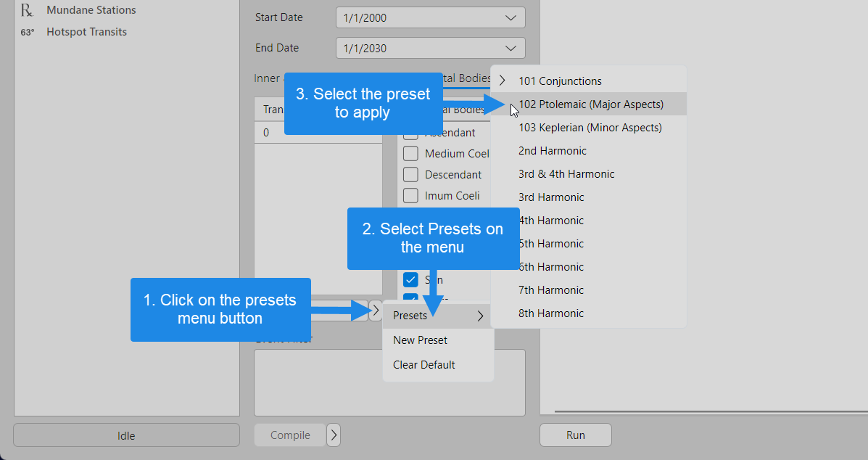Click the Run button
The image size is (868, 460).
(x=575, y=435)
